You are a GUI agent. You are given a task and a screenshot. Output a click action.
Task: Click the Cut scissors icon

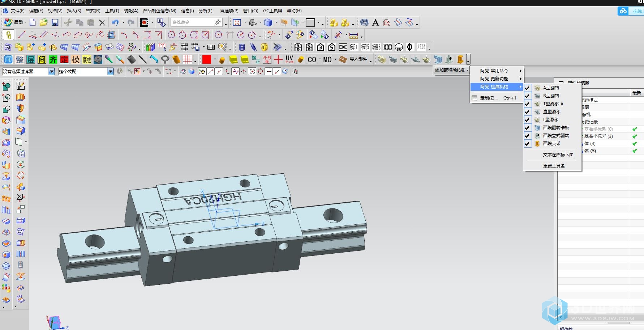point(68,22)
